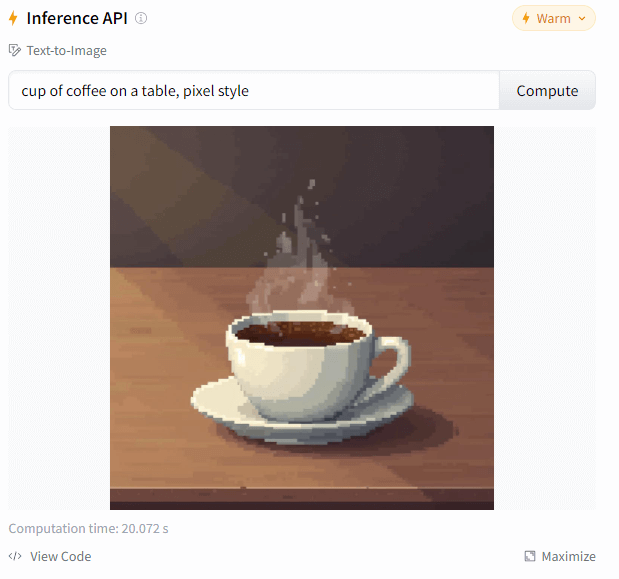Focus the prompt text input field
Image resolution: width=619 pixels, height=579 pixels.
point(254,90)
